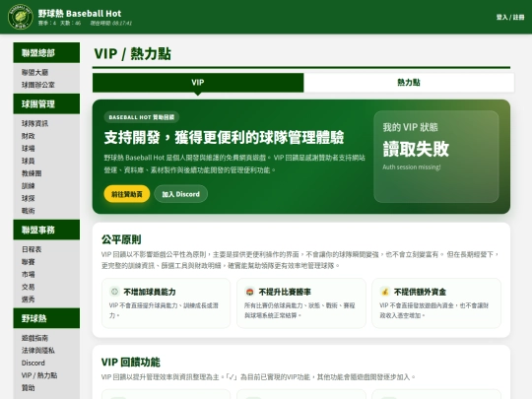Click the icon beside 不提升比賽勝率
The width and height of the screenshot is (532, 399).
(249, 292)
